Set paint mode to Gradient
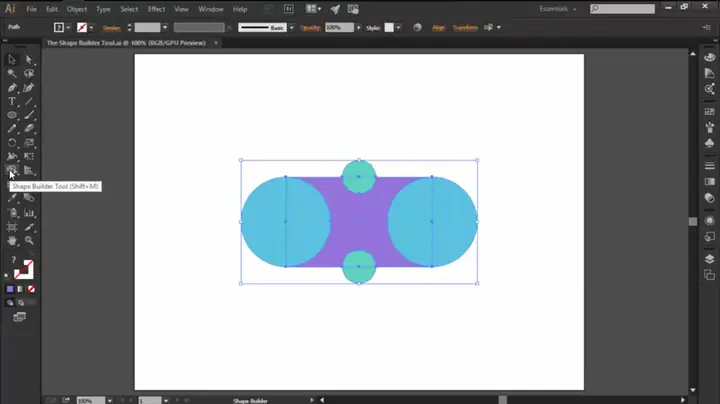This screenshot has height=404, width=720. pyautogui.click(x=21, y=289)
